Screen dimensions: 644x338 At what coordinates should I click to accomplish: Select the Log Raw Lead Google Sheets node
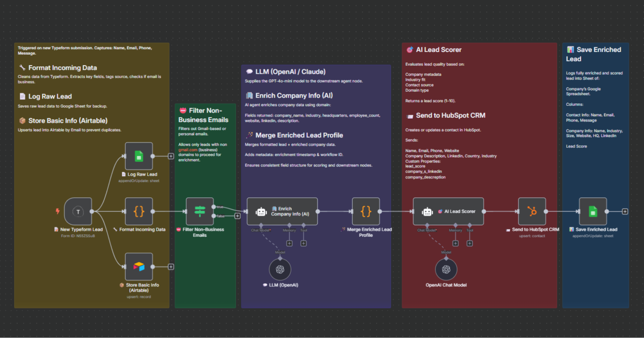point(139,156)
